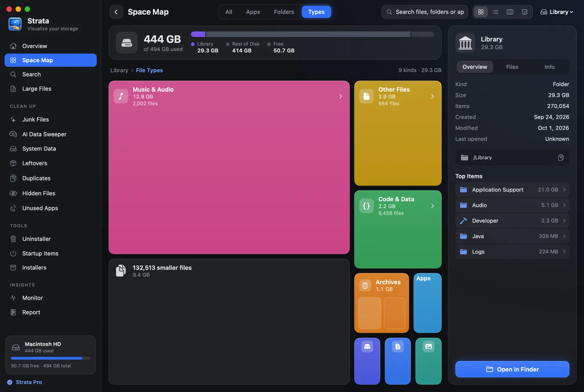Image resolution: width=584 pixels, height=392 pixels.
Task: Expand the Code & Data tile chevron
Action: [x=433, y=206]
